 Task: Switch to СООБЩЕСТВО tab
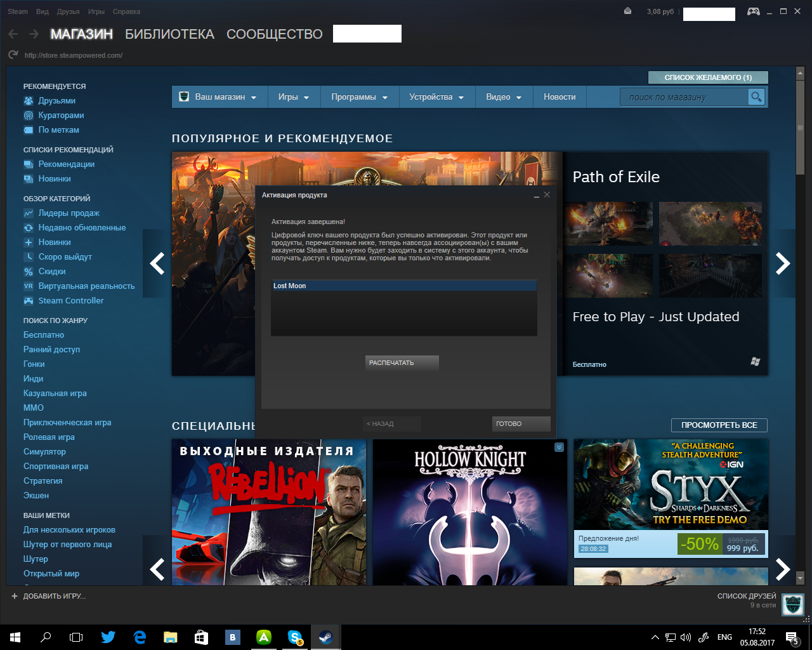(275, 34)
